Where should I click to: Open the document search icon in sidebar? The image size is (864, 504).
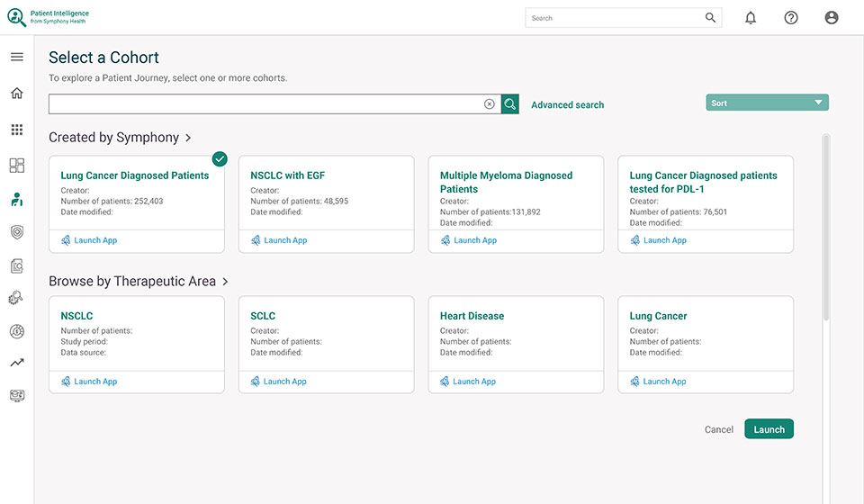(x=17, y=266)
